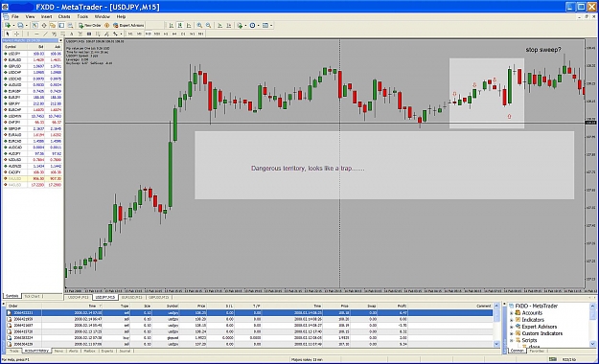The width and height of the screenshot is (599, 364).
Task: Open the Window menu
Action: (x=102, y=17)
